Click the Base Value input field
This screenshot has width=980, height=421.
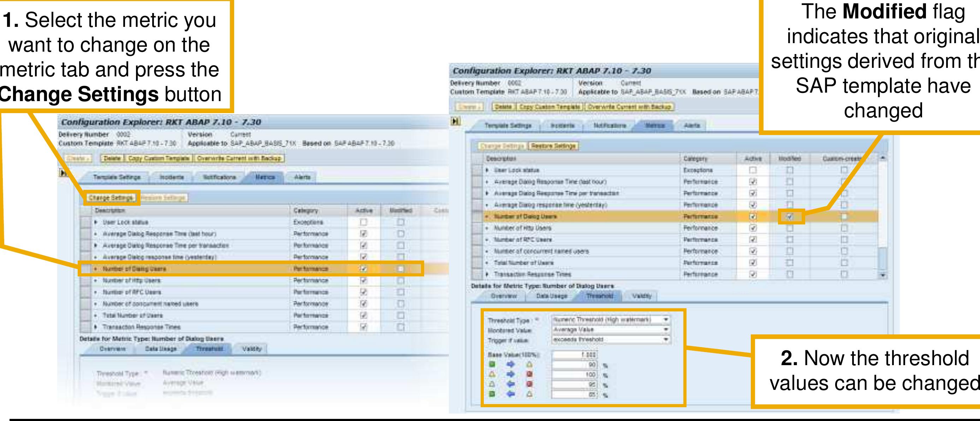pos(575,355)
